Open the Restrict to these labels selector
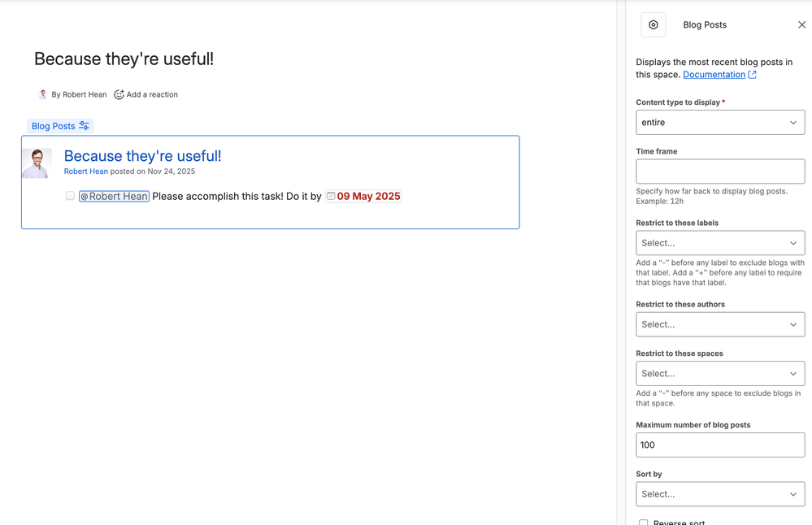812x525 pixels. tap(719, 242)
